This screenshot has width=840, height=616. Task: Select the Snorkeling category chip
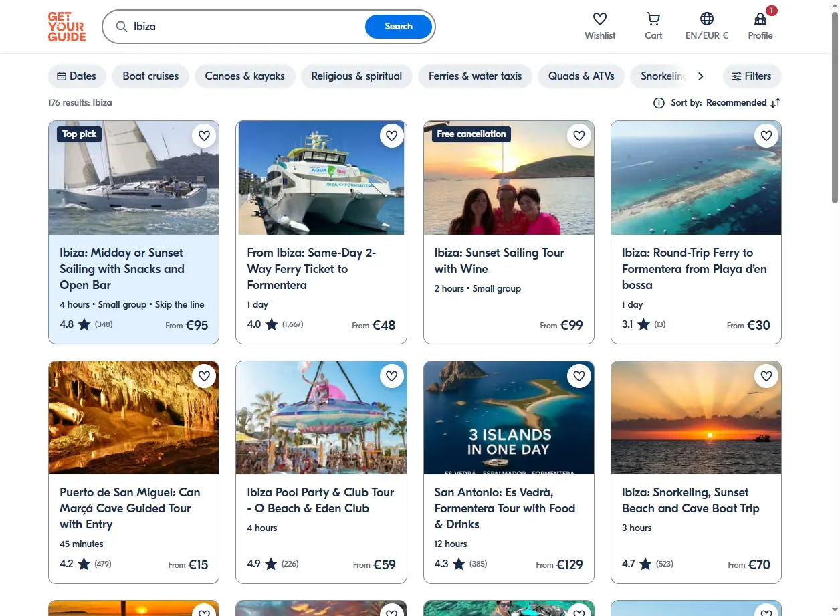[x=659, y=76]
